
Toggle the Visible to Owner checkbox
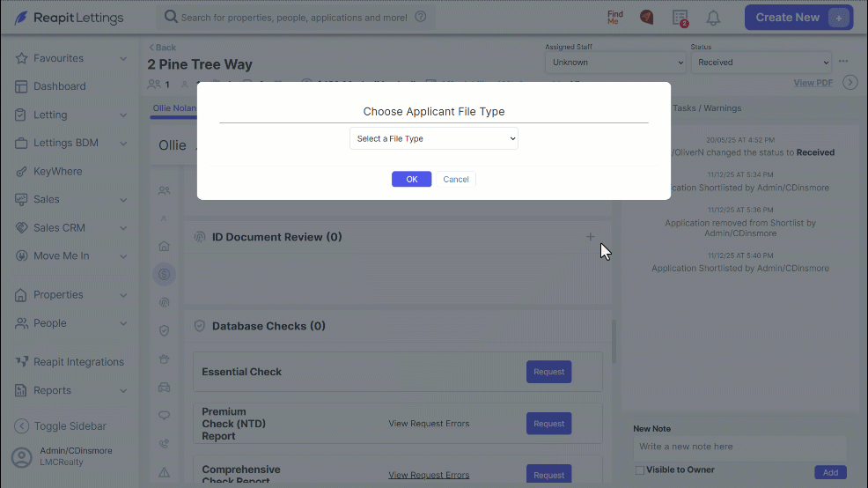coord(640,470)
